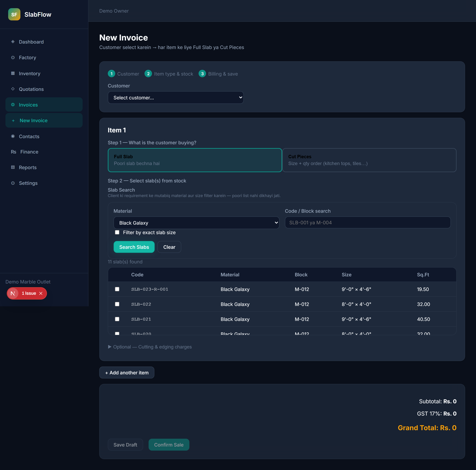Open the Settings page
Image resolution: width=476 pixels, height=470 pixels.
point(44,183)
